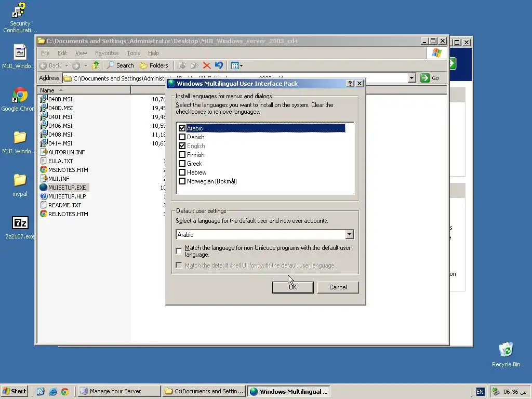The image size is (532, 399).
Task: Confirm with the OK button
Action: [293, 287]
